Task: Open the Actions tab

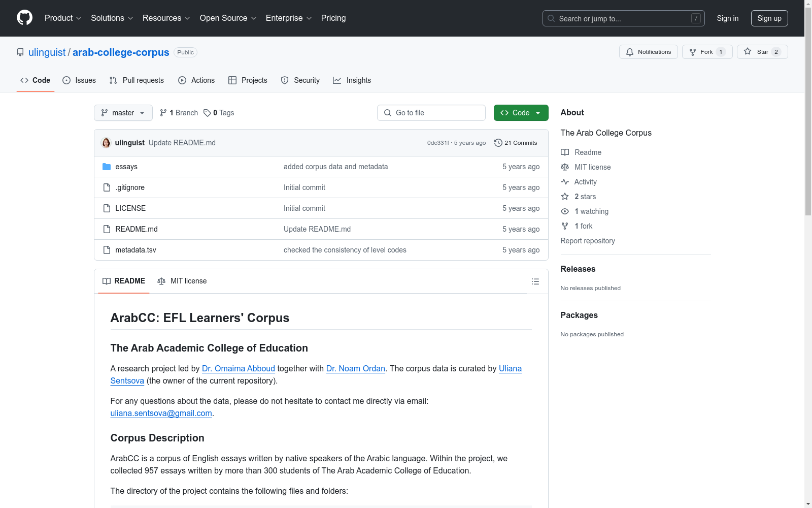Action: (x=196, y=80)
